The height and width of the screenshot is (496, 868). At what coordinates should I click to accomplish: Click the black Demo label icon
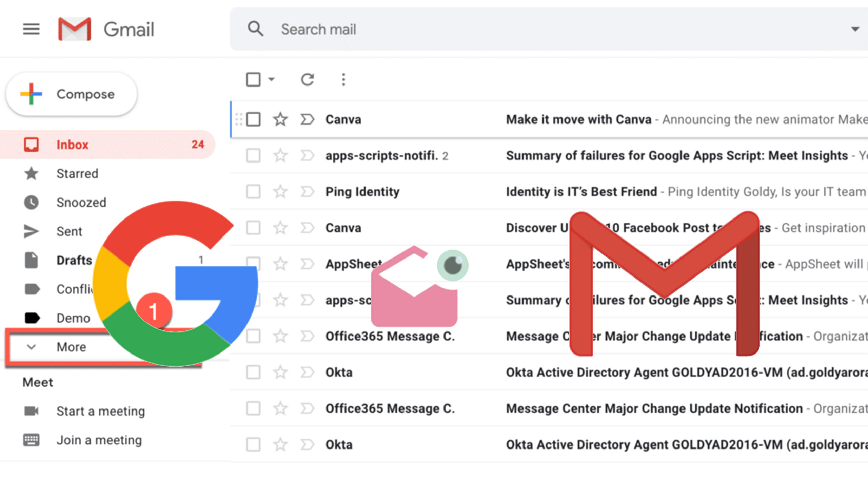coord(32,318)
